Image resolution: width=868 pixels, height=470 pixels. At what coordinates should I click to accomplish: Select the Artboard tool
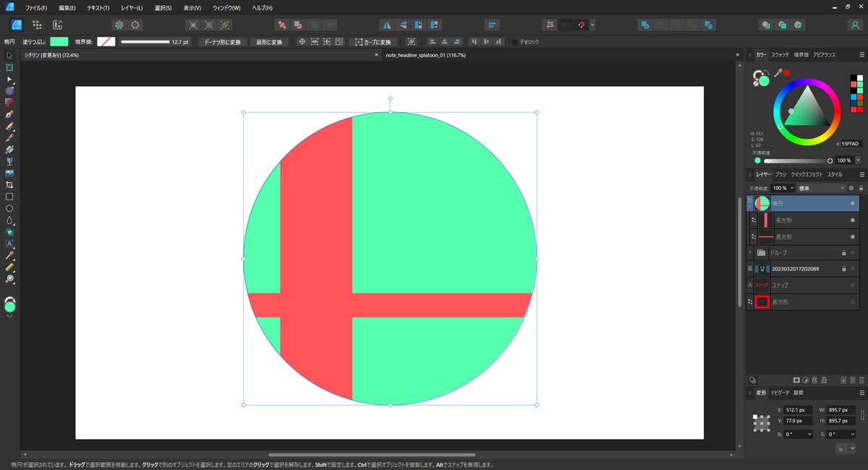point(9,67)
